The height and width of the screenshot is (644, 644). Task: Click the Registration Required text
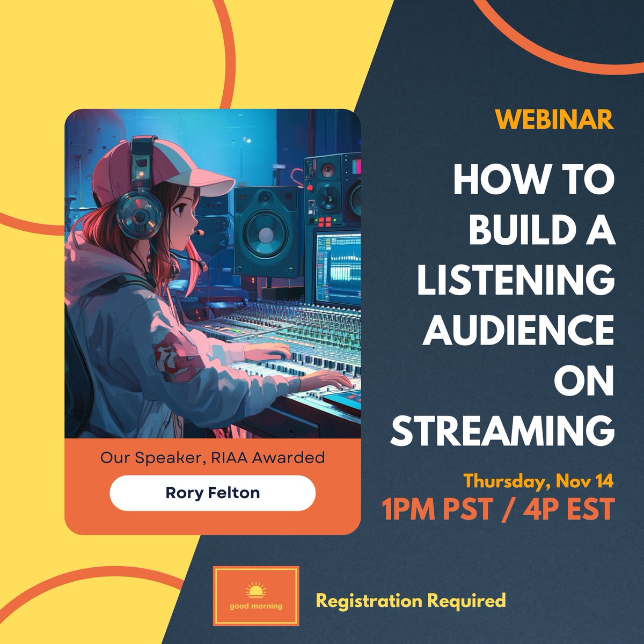pyautogui.click(x=411, y=600)
